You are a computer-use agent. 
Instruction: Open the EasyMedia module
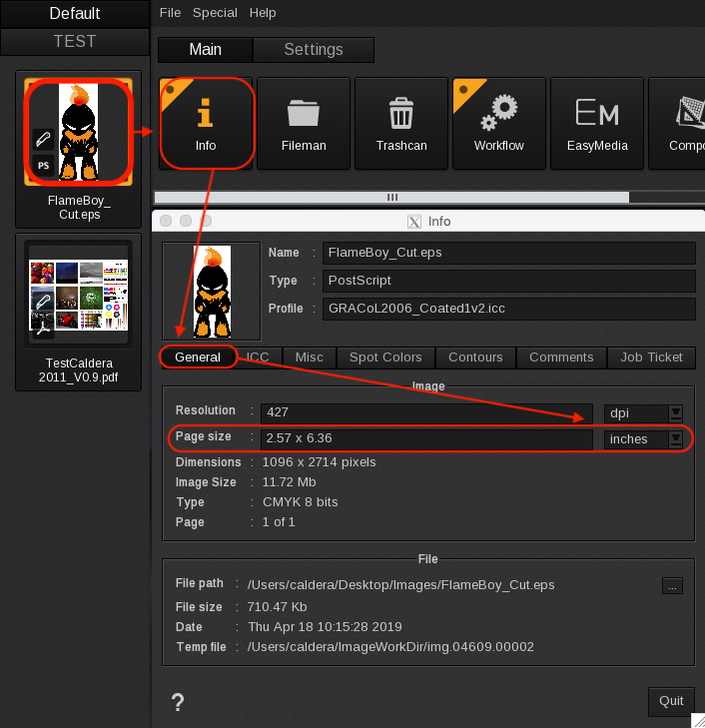click(597, 125)
